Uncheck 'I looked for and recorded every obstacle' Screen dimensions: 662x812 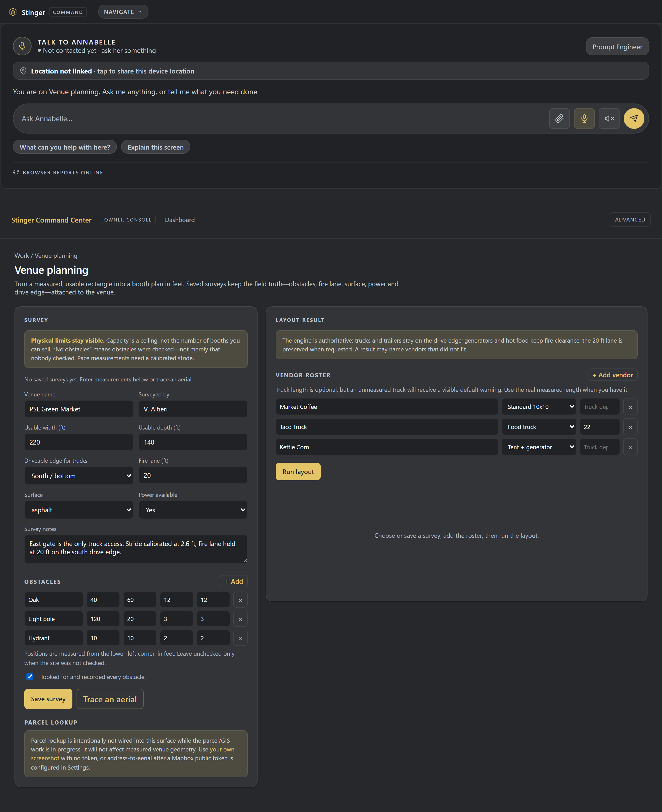(x=30, y=677)
